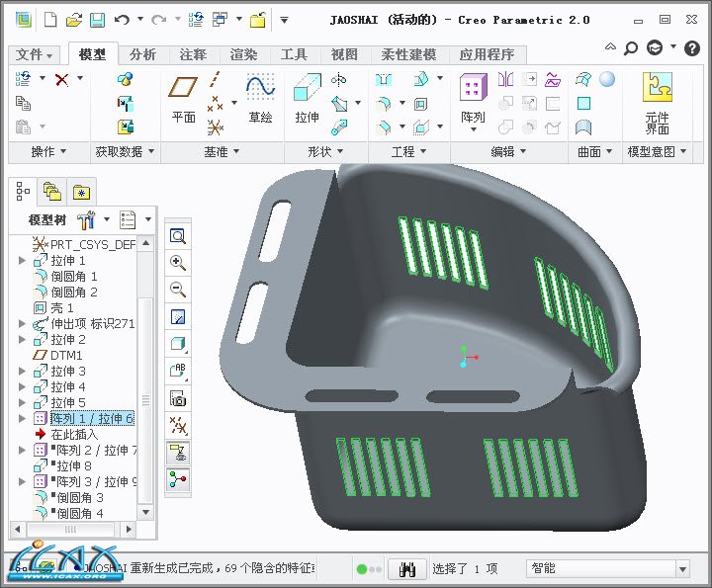Image resolution: width=712 pixels, height=588 pixels.
Task: Expand the 阵列 1 / 拉伸 6 node
Action: [22, 418]
